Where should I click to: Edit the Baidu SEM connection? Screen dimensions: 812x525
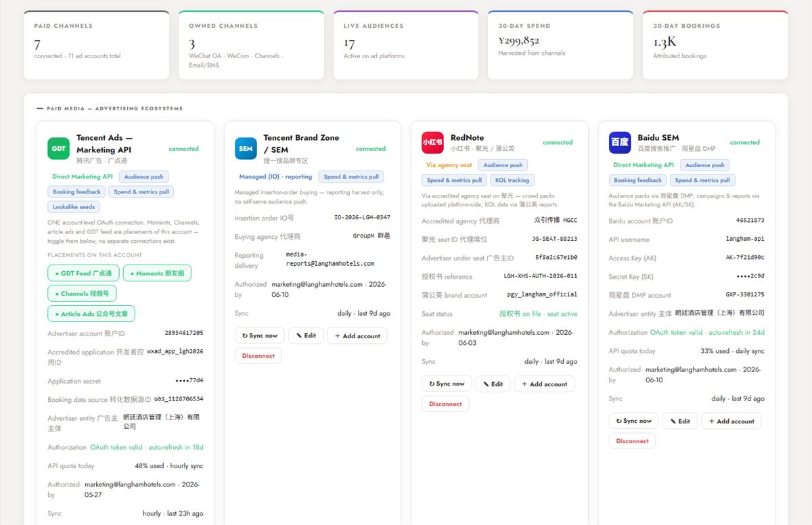click(680, 421)
